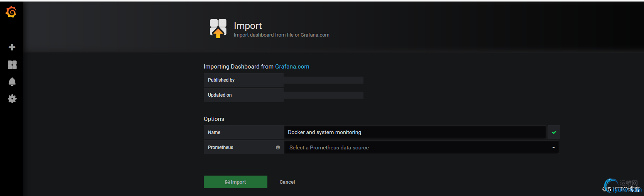Open the Configuration gear icon
The width and height of the screenshot is (644, 196).
[12, 99]
